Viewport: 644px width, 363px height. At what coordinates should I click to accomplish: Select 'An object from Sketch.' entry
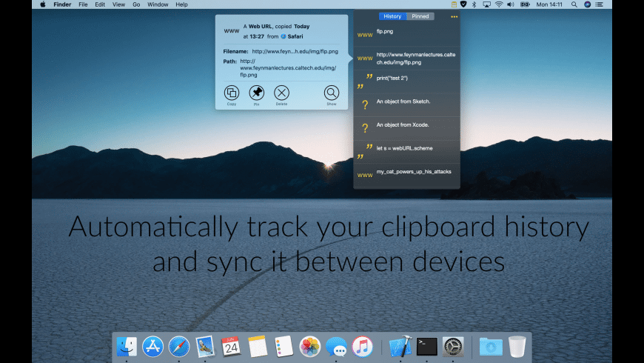tap(406, 105)
